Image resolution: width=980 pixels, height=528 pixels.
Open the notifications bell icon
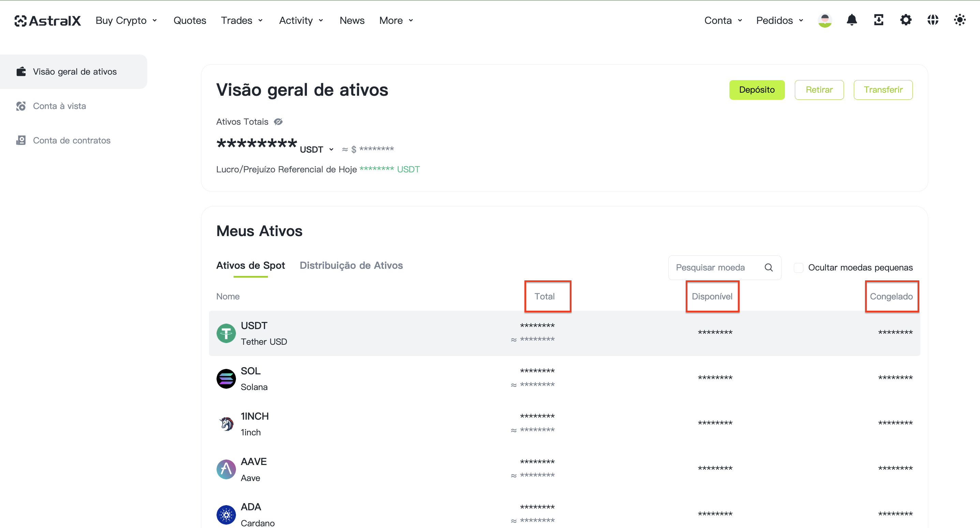[x=851, y=20]
